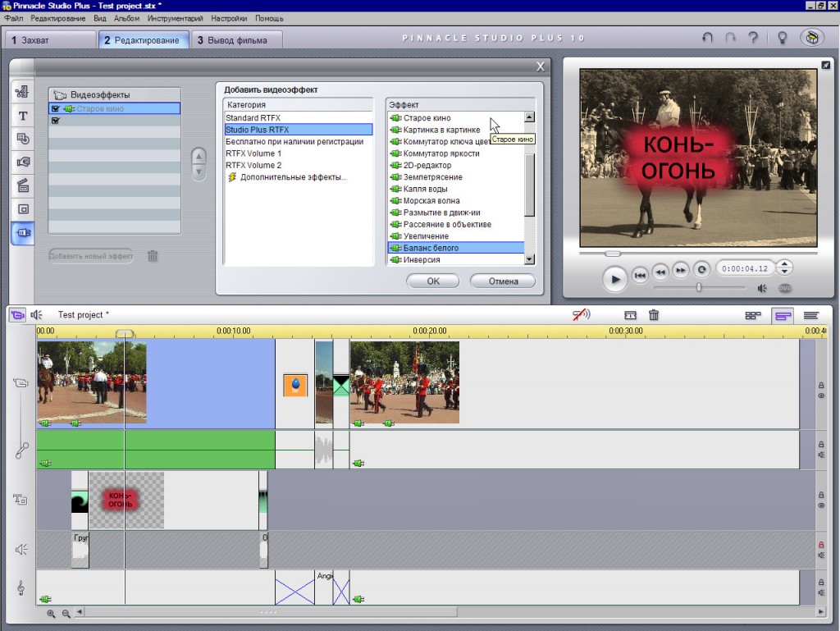Click the Отмена button

[x=503, y=281]
